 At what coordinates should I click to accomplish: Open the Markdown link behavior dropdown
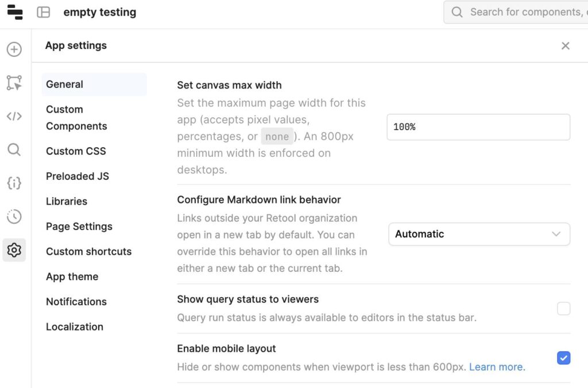click(x=479, y=234)
